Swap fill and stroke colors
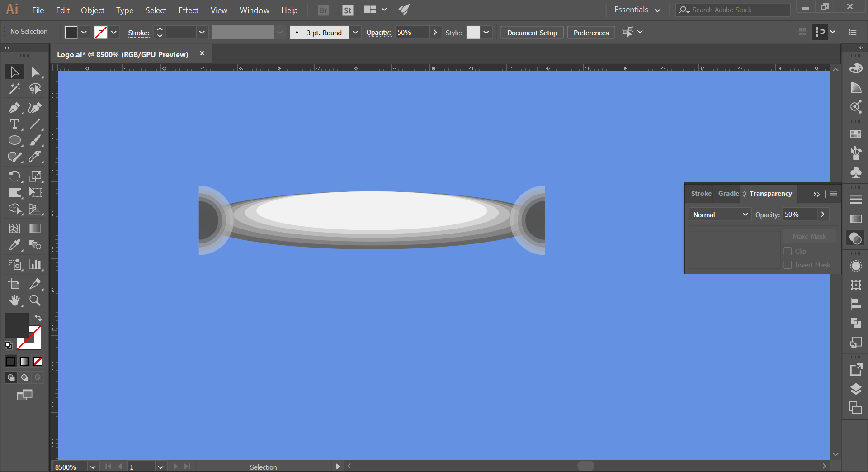Image resolution: width=868 pixels, height=472 pixels. [38, 318]
